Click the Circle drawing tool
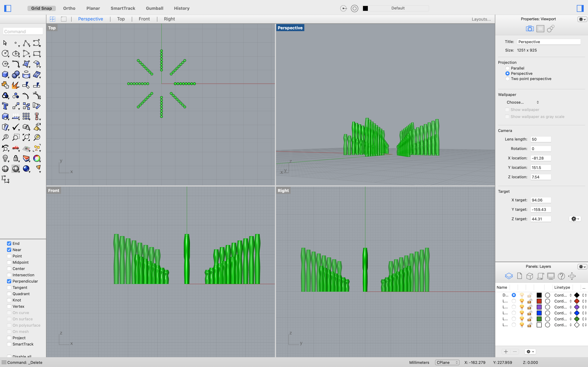 point(5,53)
